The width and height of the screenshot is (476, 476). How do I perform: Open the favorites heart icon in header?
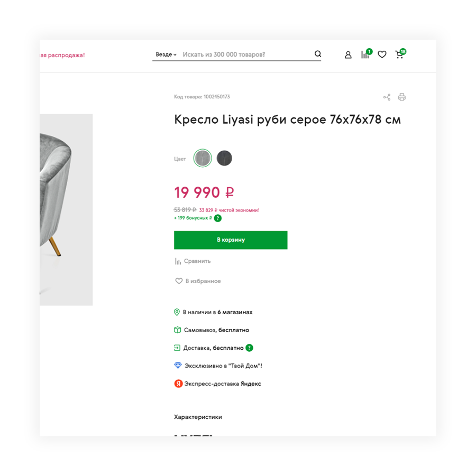tap(382, 54)
